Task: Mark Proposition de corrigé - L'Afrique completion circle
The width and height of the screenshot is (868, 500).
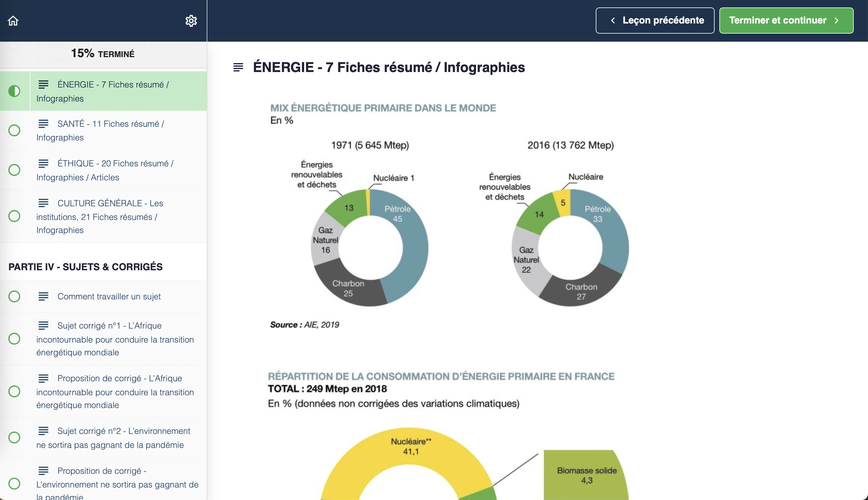Action: point(14,391)
